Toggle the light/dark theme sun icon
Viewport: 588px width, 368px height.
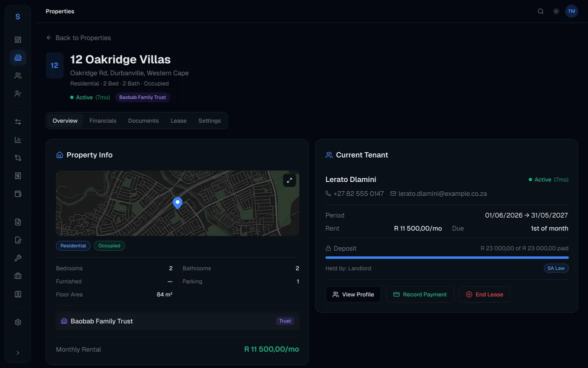556,11
